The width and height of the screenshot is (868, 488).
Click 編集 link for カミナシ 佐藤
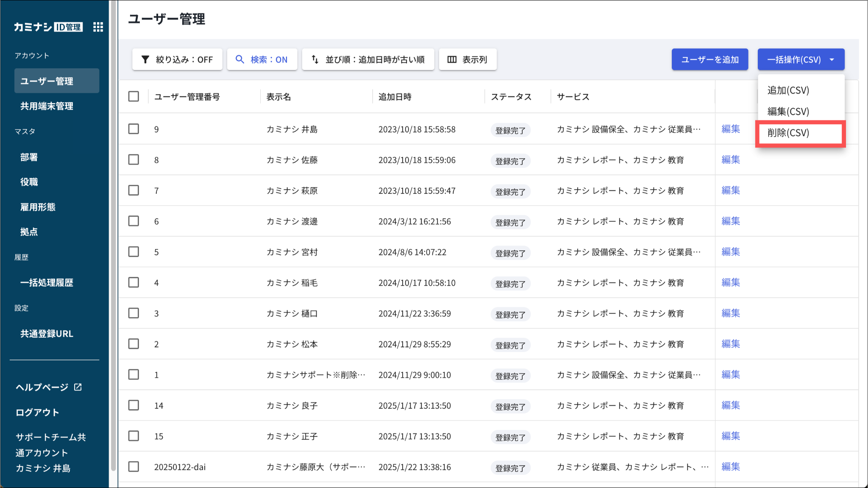(731, 160)
